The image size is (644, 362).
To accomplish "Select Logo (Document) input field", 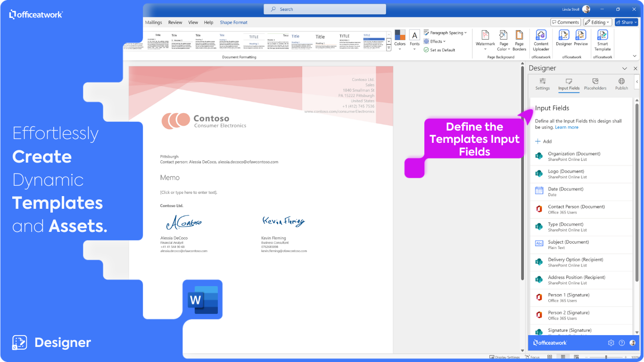I will tap(581, 174).
